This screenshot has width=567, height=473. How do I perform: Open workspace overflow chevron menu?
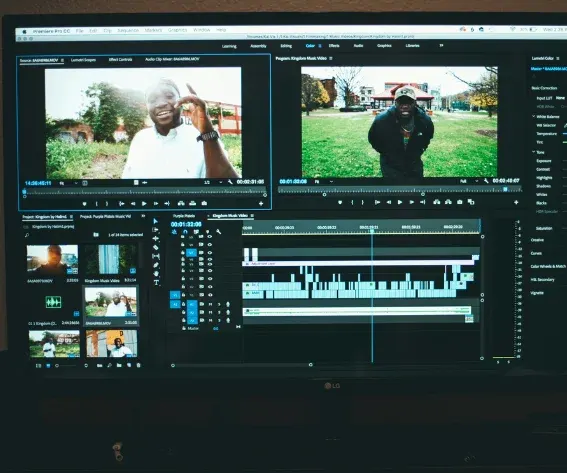coord(441,46)
